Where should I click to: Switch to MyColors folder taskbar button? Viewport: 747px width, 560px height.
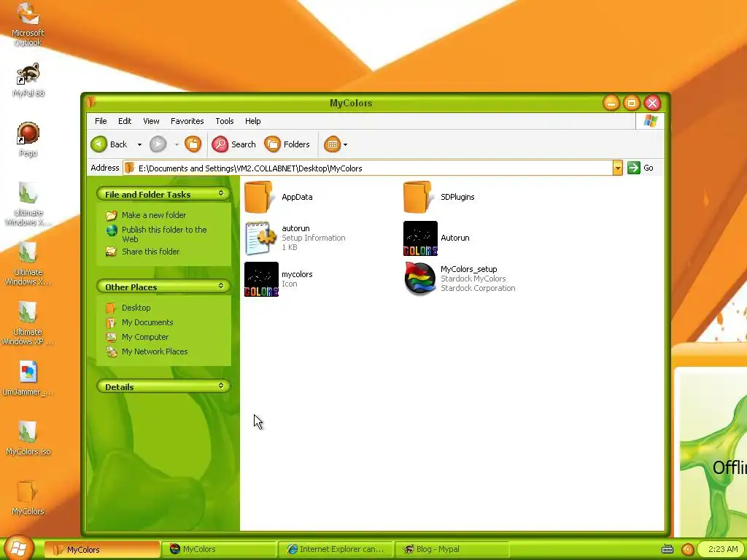tap(102, 550)
